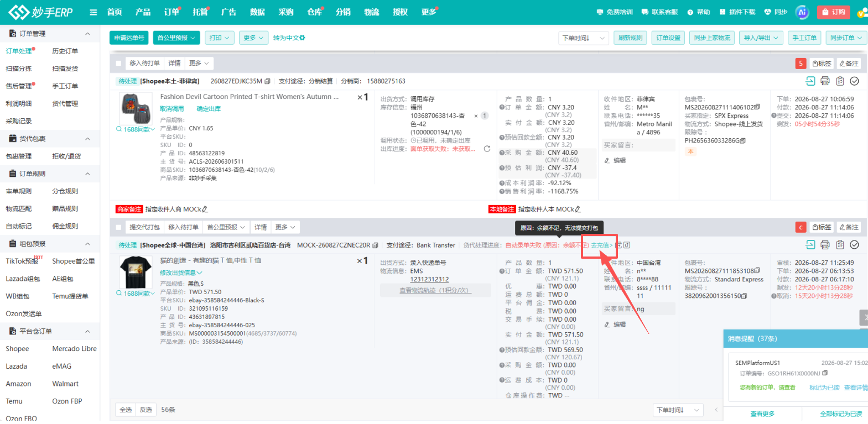Mark order MOCK-260827CZNEC20R done via checkmark icon
Screen dimensions: 868x424
(855, 245)
